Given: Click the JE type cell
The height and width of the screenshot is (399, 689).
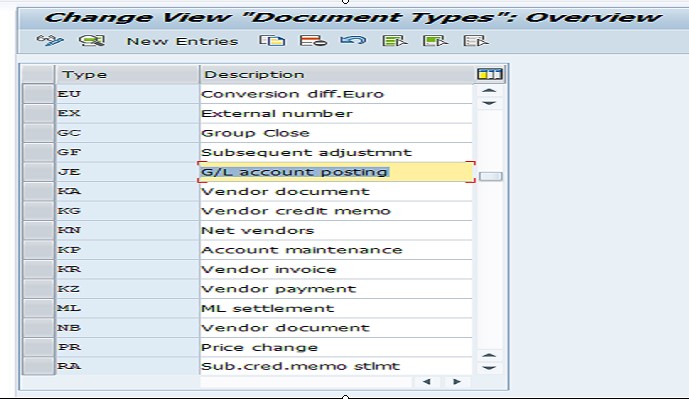Looking at the screenshot, I should click(x=127, y=172).
